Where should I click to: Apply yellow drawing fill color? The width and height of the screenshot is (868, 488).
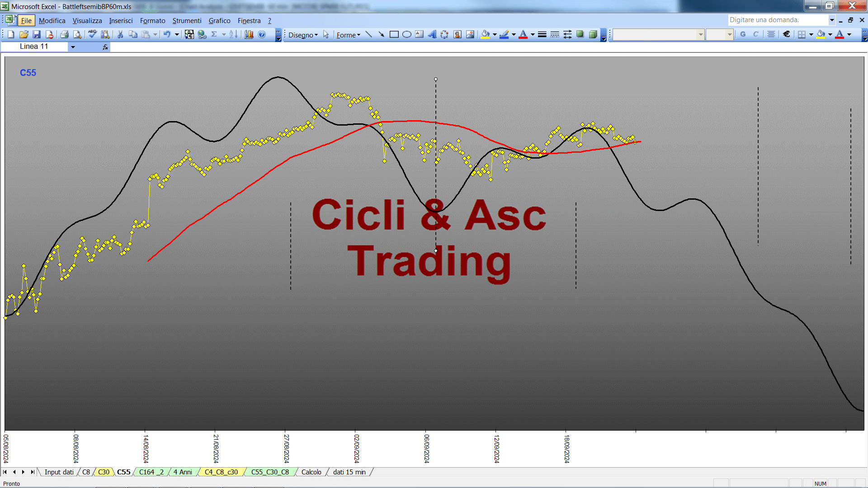[486, 34]
